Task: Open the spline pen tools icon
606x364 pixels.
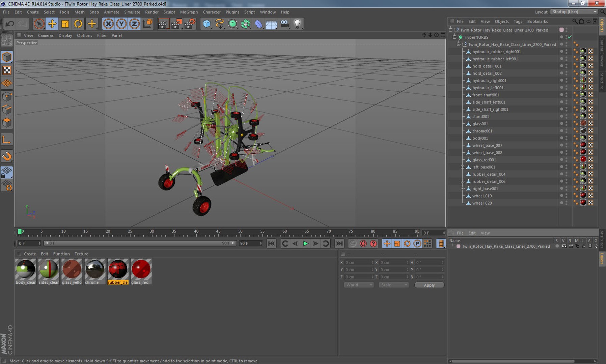Action: (x=220, y=24)
